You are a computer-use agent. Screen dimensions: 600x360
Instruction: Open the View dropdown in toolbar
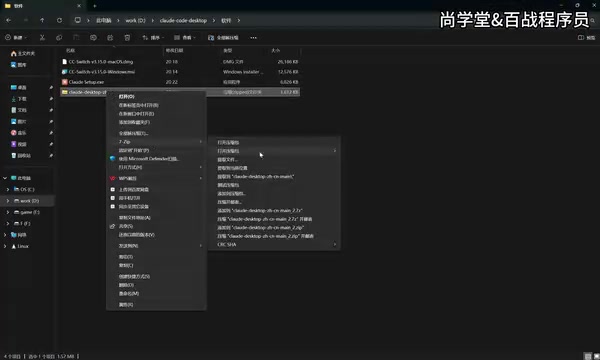[x=185, y=37]
